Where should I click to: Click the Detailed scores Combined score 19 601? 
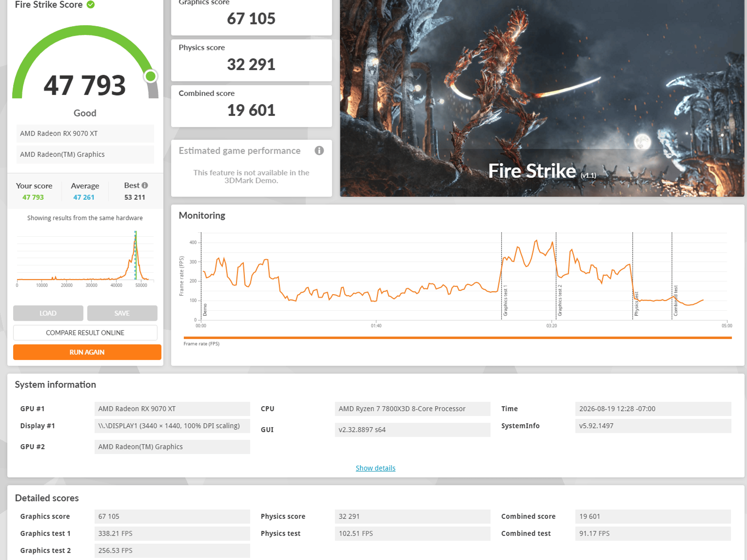653,516
